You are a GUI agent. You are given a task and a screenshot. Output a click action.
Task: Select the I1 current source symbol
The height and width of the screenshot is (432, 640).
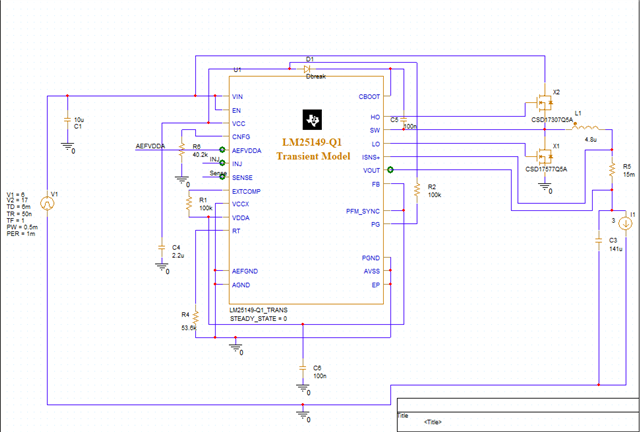pos(625,223)
